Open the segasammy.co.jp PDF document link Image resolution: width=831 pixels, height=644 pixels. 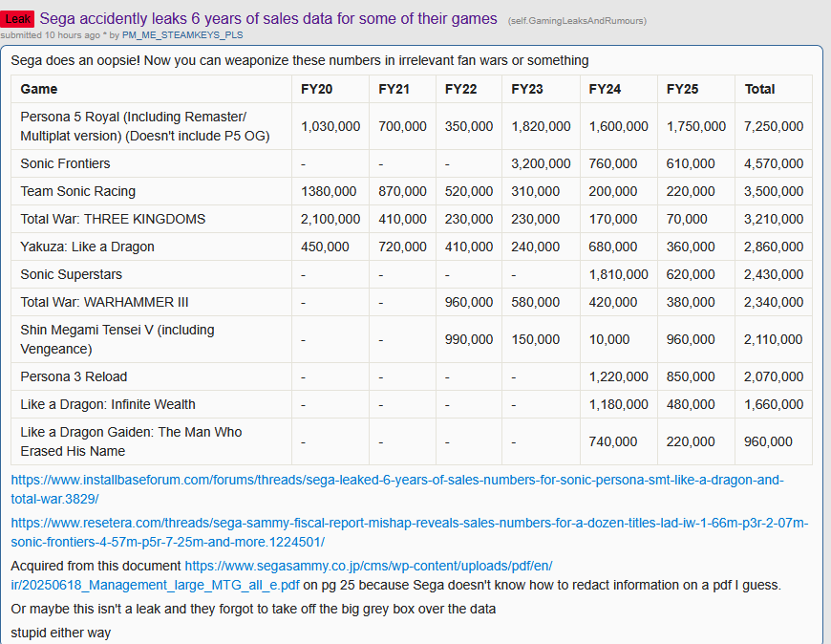(x=282, y=575)
